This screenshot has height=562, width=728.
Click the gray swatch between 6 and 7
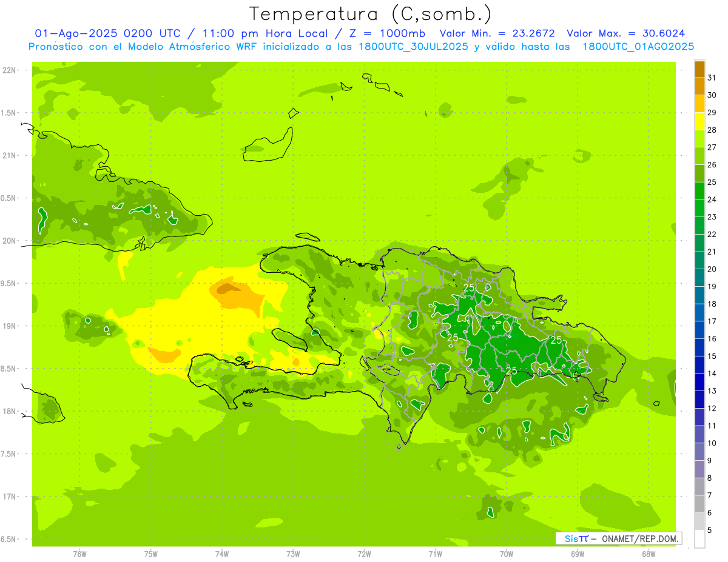699,504
